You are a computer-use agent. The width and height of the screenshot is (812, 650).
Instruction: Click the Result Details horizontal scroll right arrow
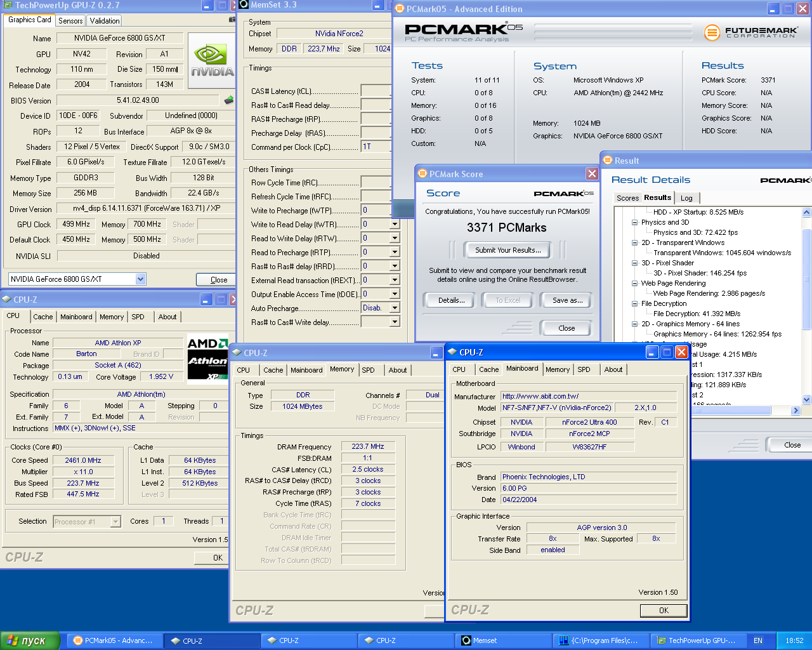click(x=796, y=411)
